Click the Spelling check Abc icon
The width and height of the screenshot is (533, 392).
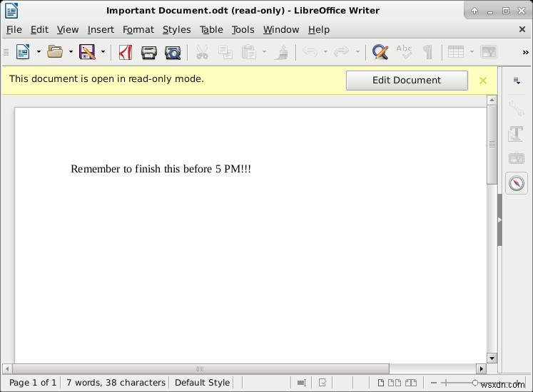tap(404, 52)
